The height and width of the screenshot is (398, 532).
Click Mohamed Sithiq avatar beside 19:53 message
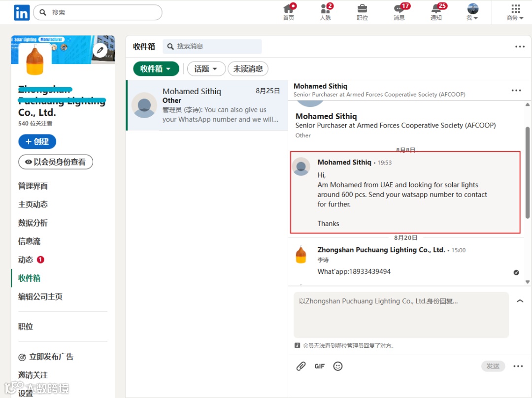coord(301,166)
